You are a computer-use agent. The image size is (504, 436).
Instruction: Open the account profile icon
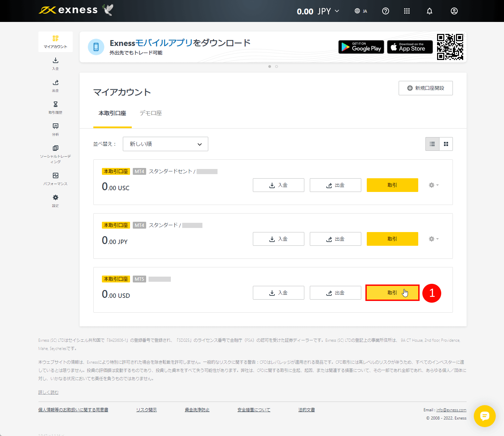454,11
